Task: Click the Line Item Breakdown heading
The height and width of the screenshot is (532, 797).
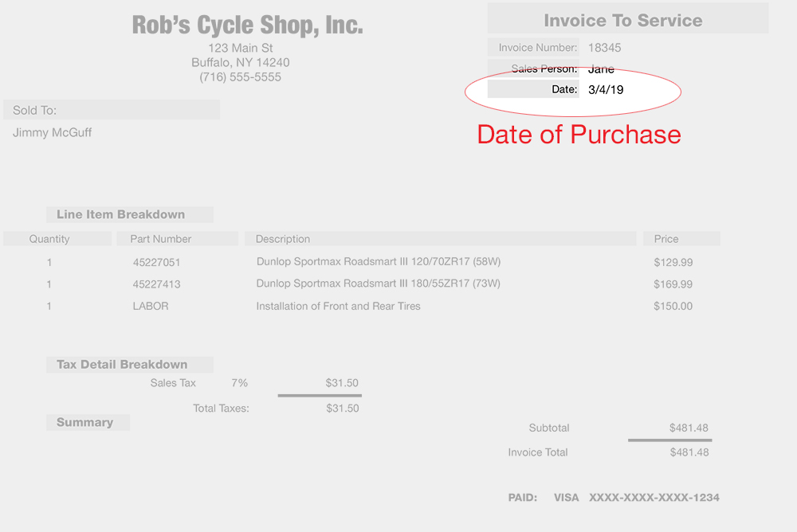Action: click(120, 214)
